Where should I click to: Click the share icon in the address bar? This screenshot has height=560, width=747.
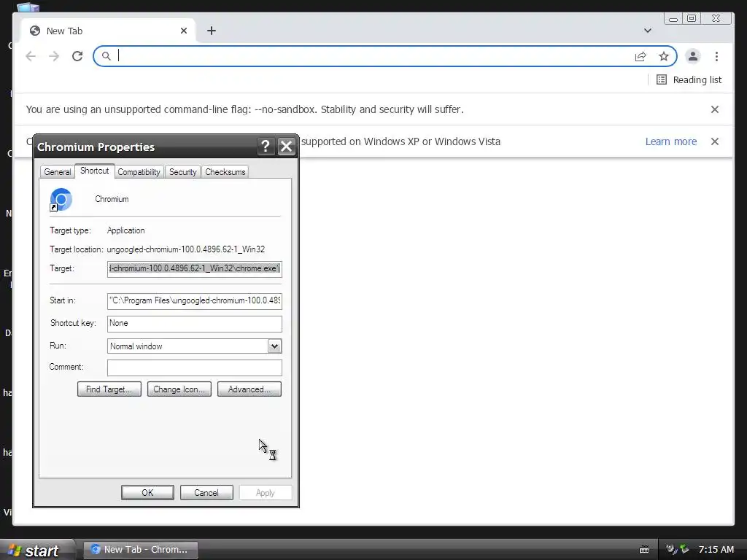point(640,56)
